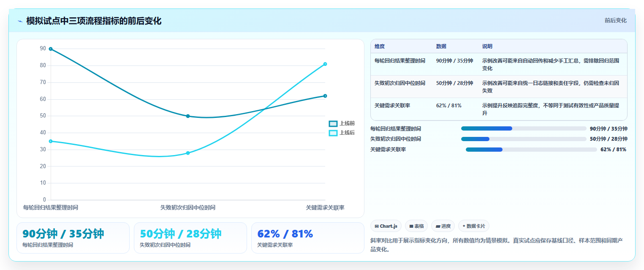Click the 数据 column header

(441, 46)
